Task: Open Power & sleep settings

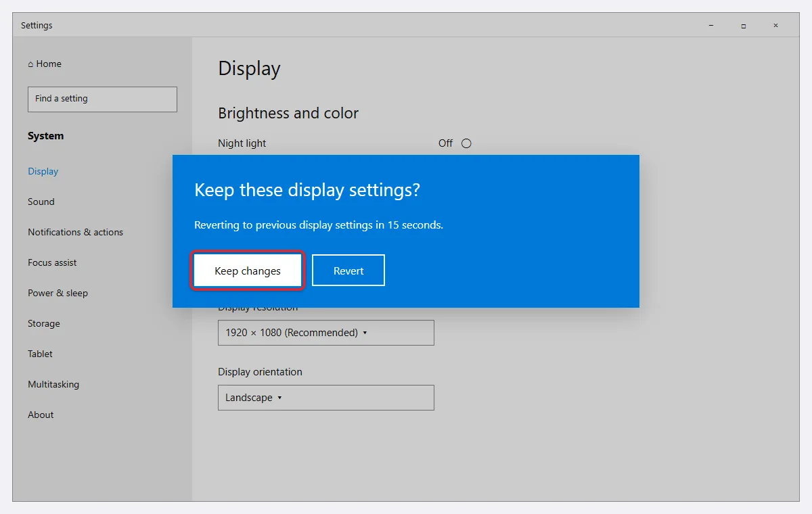Action: click(58, 293)
